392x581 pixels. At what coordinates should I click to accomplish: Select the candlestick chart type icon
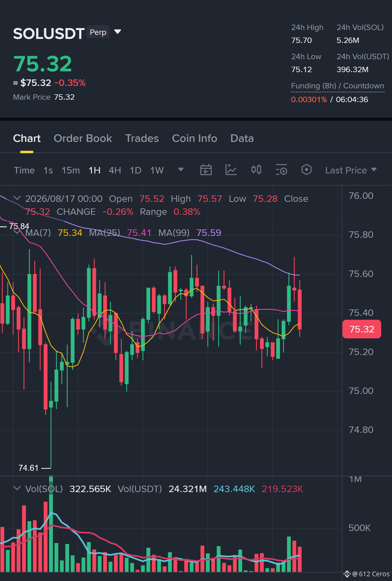tap(256, 170)
